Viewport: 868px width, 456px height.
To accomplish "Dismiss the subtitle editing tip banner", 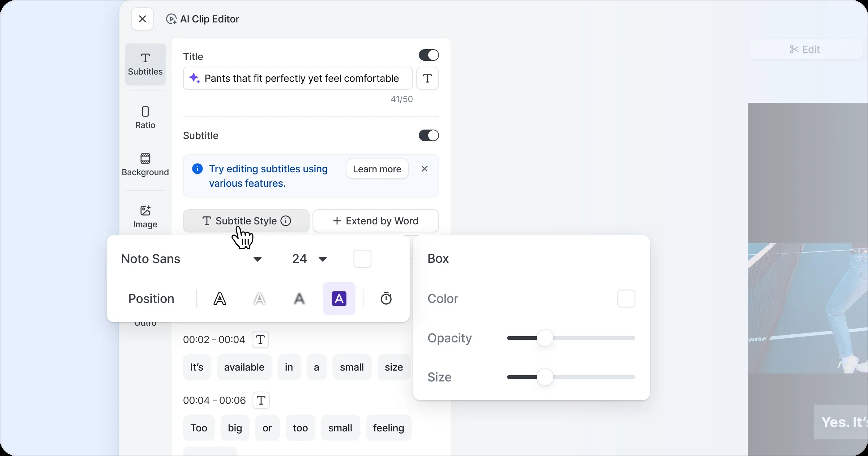I will 425,169.
